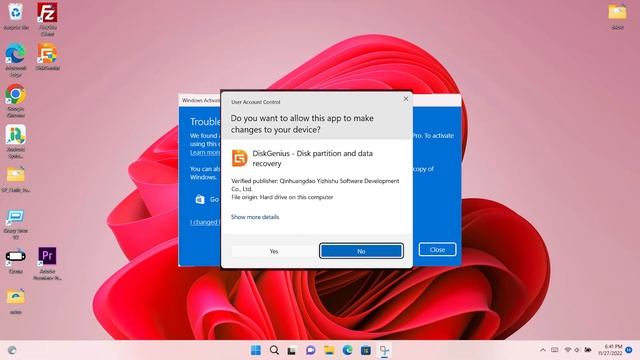Click Close in the Windows Activation window
This screenshot has width=640, height=360.
437,249
